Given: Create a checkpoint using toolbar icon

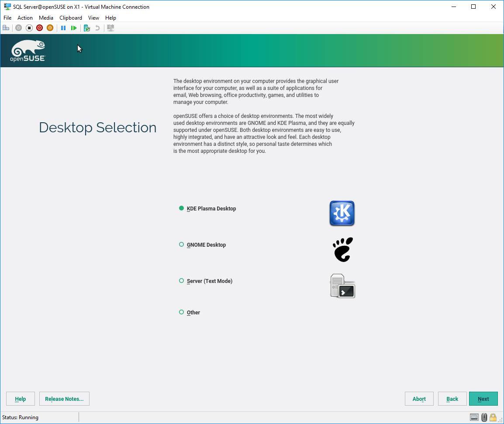Looking at the screenshot, I should point(87,28).
